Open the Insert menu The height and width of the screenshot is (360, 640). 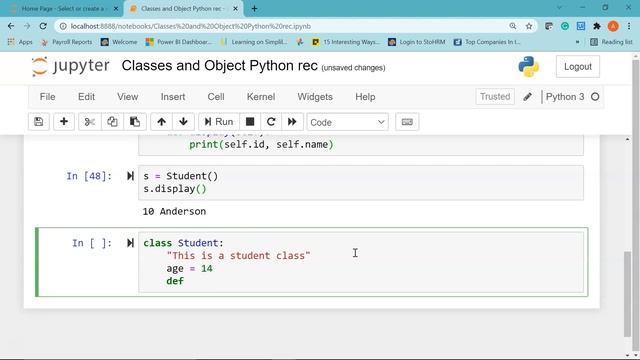[x=173, y=97]
